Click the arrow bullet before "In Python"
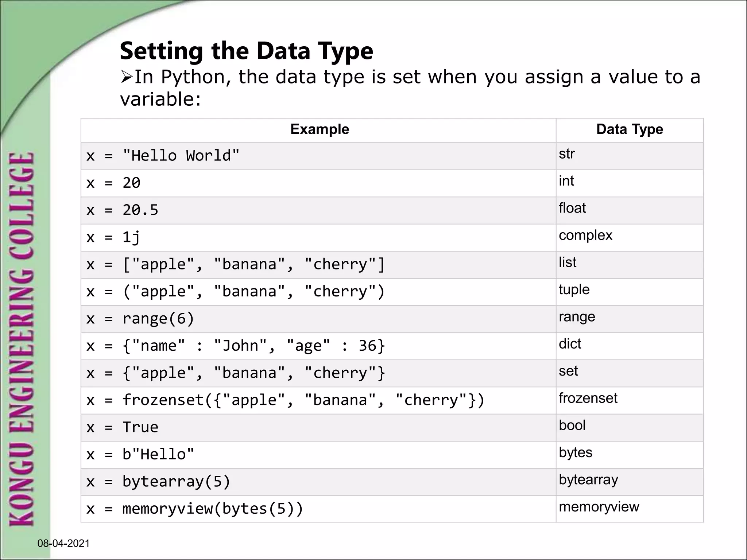The width and height of the screenshot is (747, 560). click(126, 77)
